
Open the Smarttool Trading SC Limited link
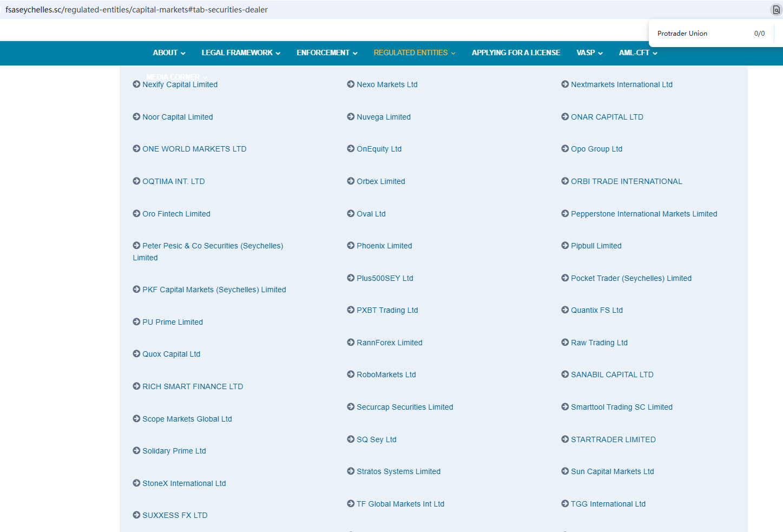[622, 407]
